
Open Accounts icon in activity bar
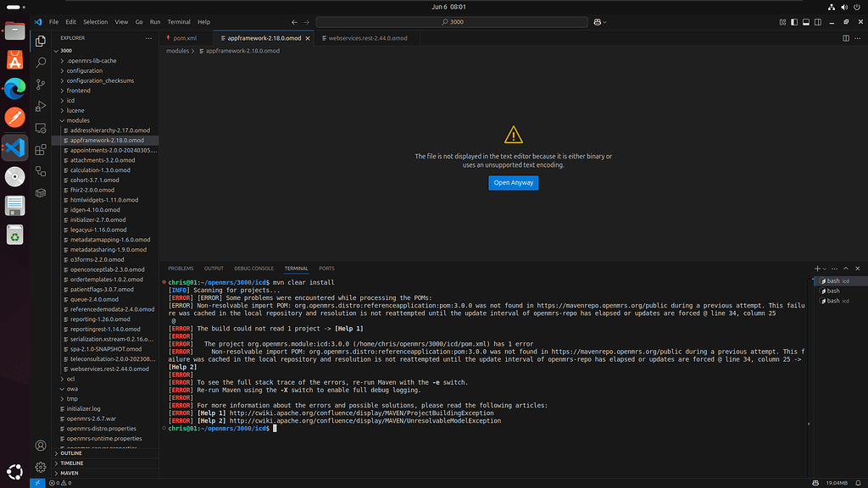41,445
